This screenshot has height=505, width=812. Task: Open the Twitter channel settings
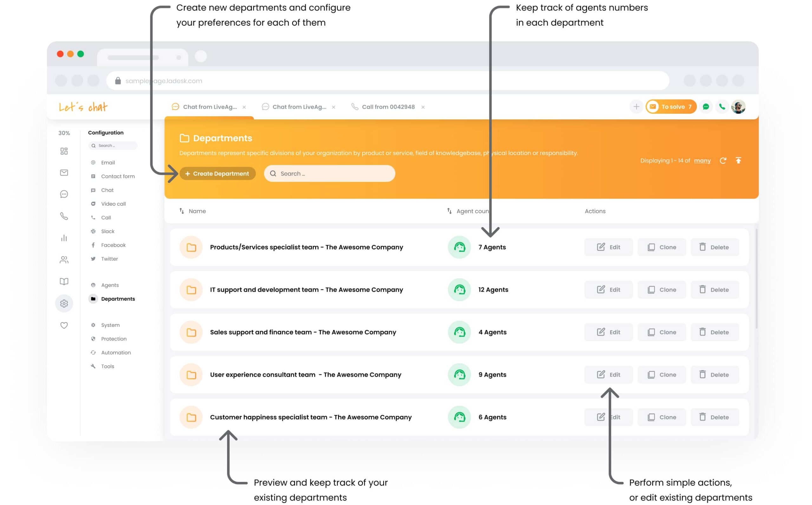[x=109, y=259]
